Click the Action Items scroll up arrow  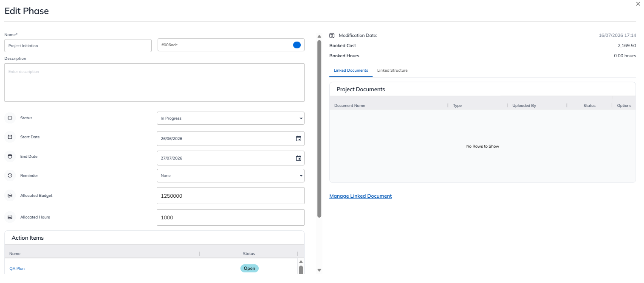[301, 262]
